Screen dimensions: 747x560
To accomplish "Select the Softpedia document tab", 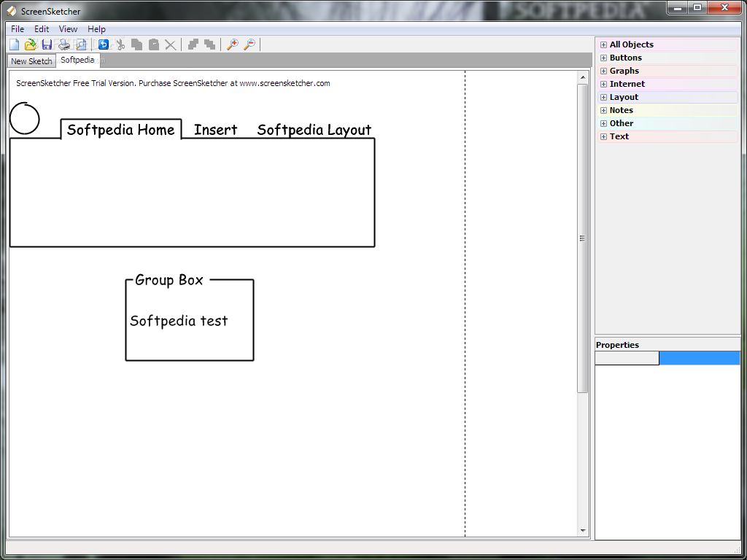I will click(x=77, y=60).
